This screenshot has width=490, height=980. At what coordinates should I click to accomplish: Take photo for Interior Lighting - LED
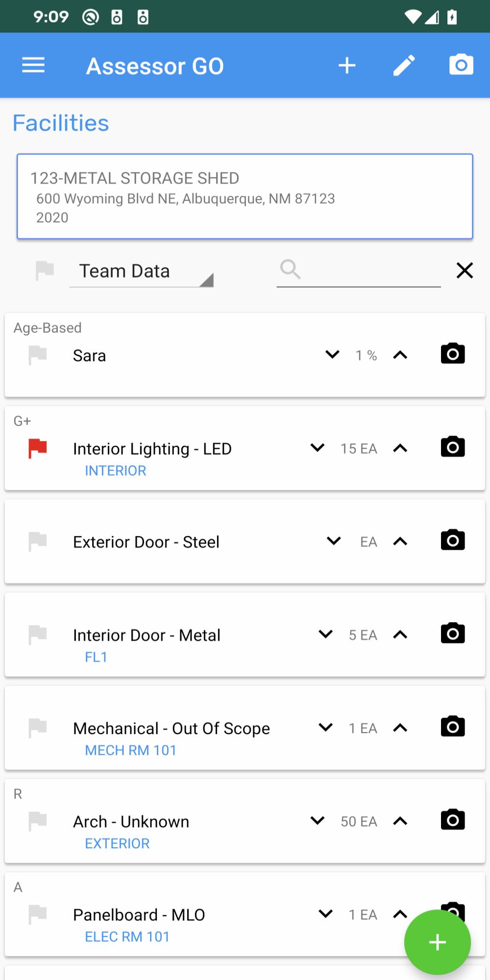coord(453,446)
